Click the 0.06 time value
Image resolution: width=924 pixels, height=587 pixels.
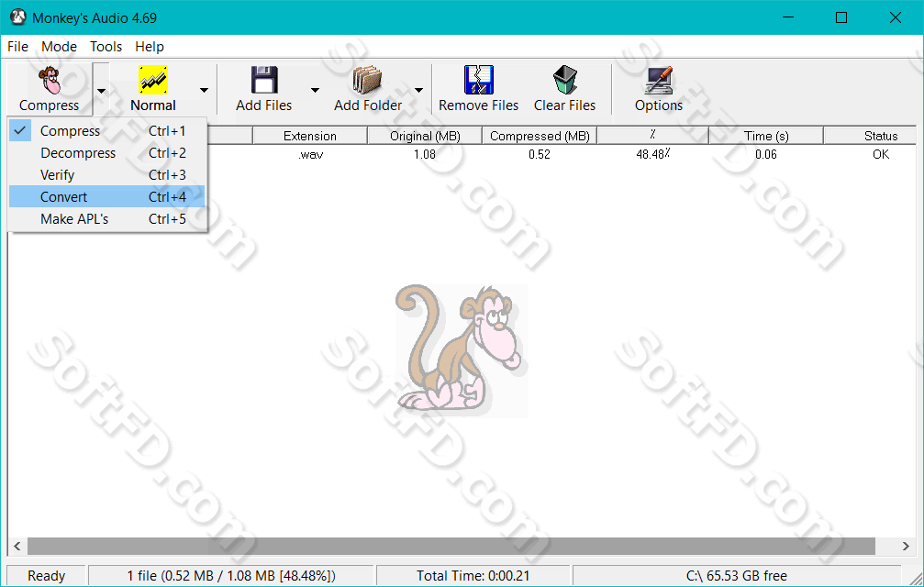coord(766,154)
